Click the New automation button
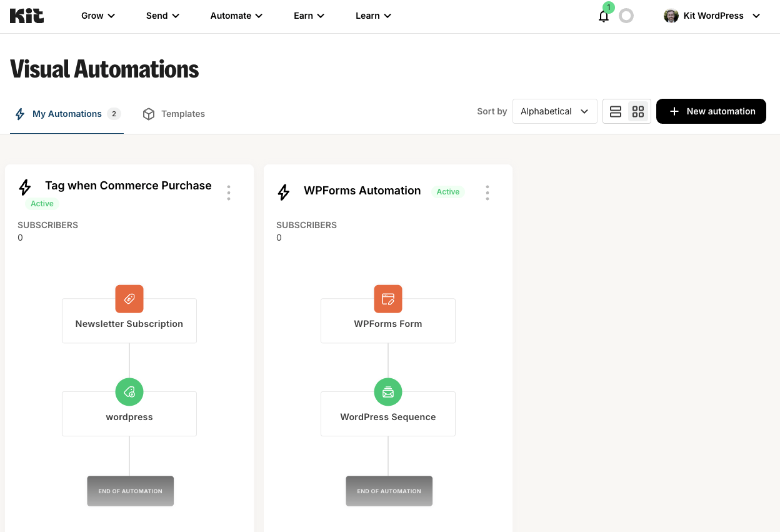 711,111
